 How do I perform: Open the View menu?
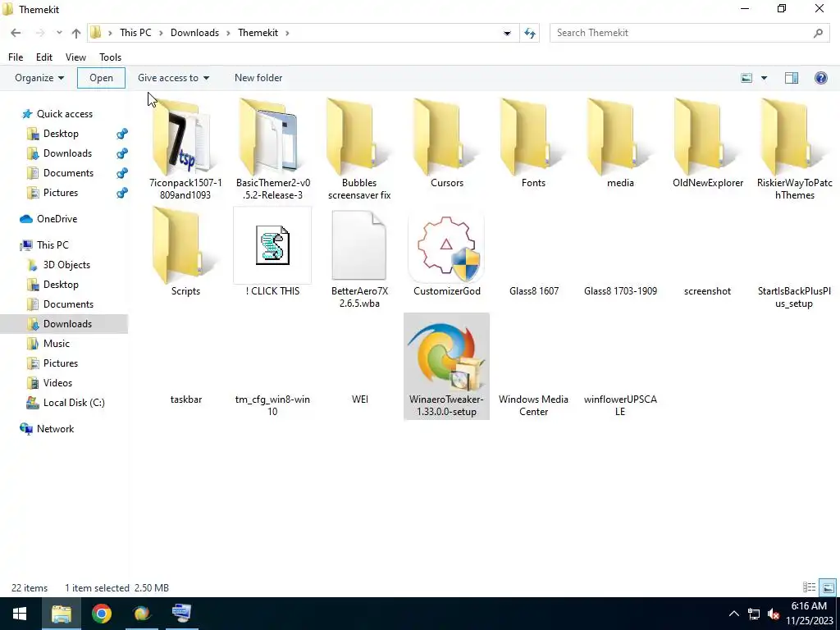[x=75, y=57]
